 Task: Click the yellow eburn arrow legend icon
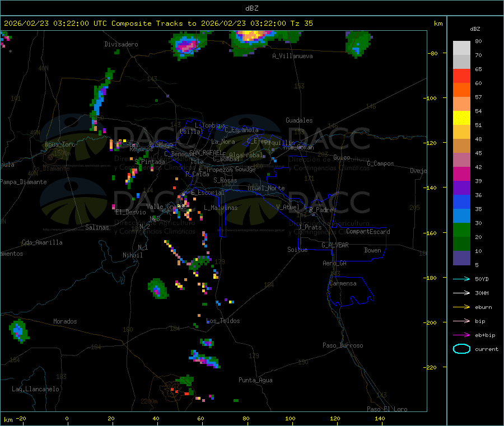[461, 307]
